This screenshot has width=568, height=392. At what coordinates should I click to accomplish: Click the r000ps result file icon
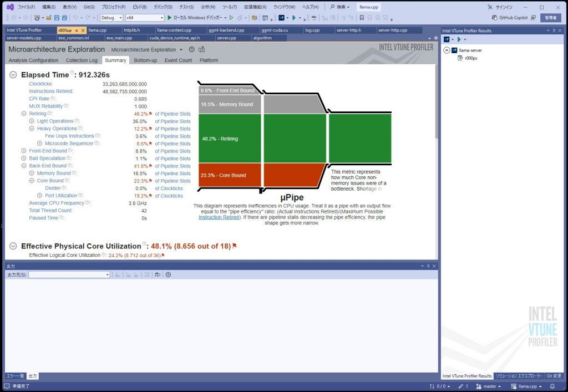[x=460, y=58]
